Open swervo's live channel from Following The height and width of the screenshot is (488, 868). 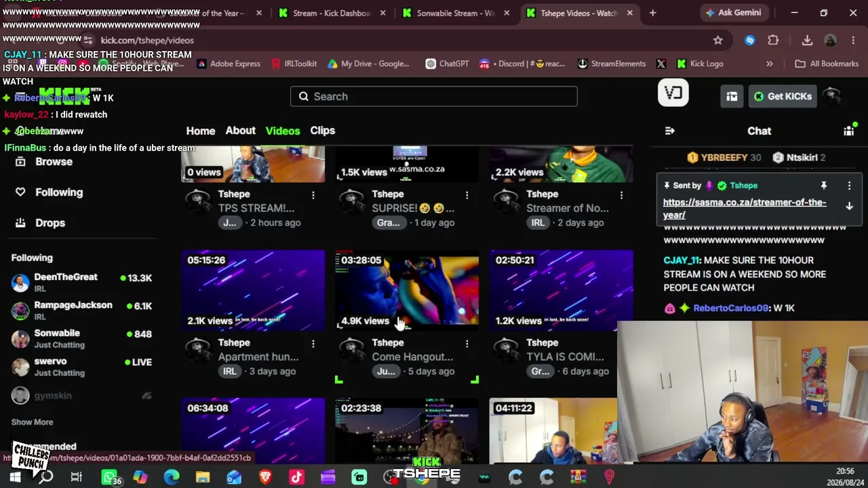[x=81, y=367]
